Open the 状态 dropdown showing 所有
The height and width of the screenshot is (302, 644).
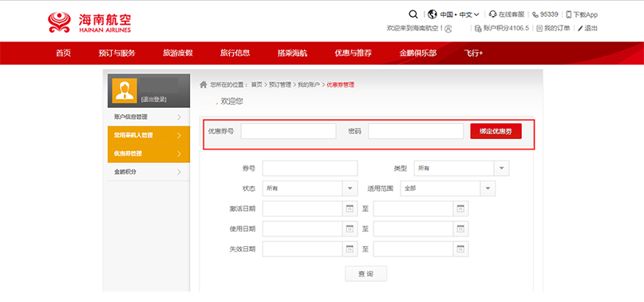click(310, 189)
